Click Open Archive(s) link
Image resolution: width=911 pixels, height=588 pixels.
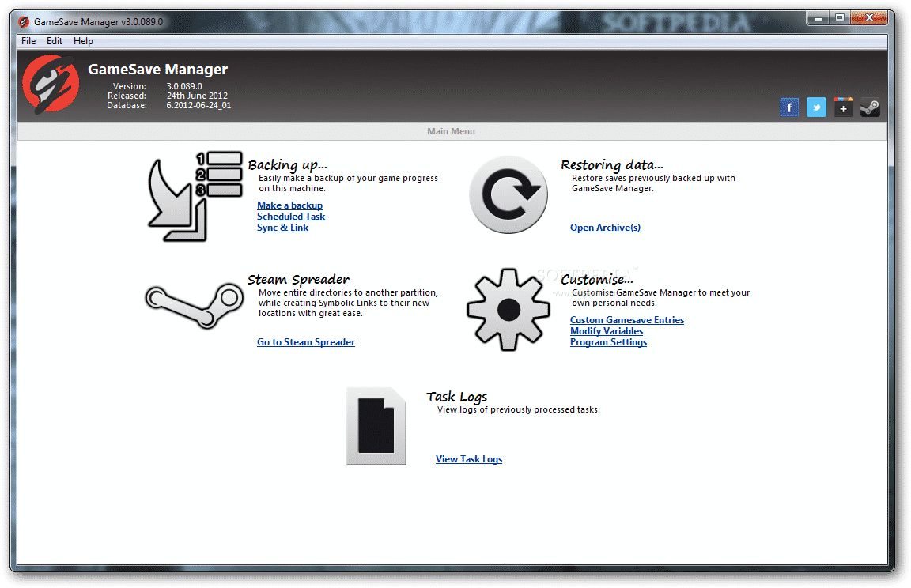(x=605, y=228)
